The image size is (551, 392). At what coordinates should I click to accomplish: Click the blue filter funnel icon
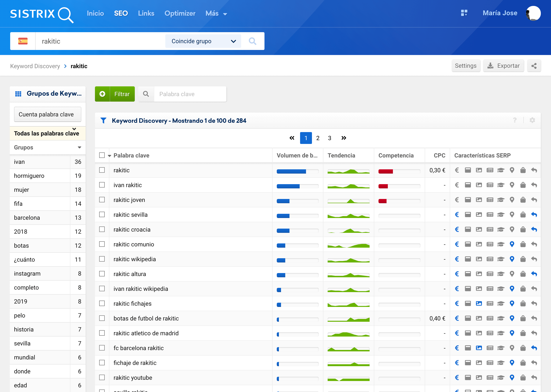click(103, 120)
